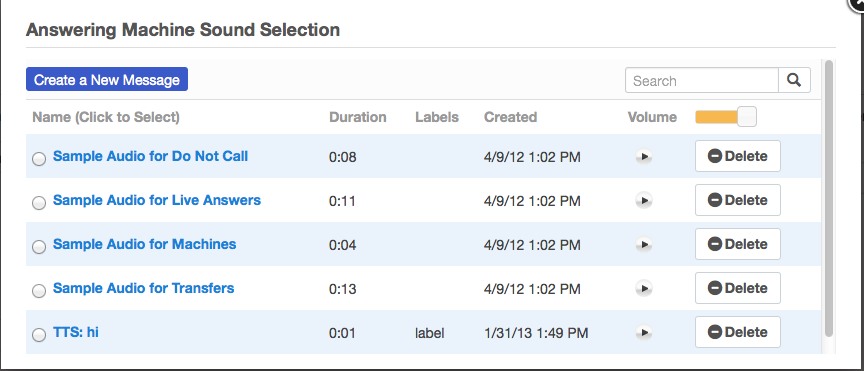
Task: Open the Sample Audio for Machines link
Action: coord(144,244)
